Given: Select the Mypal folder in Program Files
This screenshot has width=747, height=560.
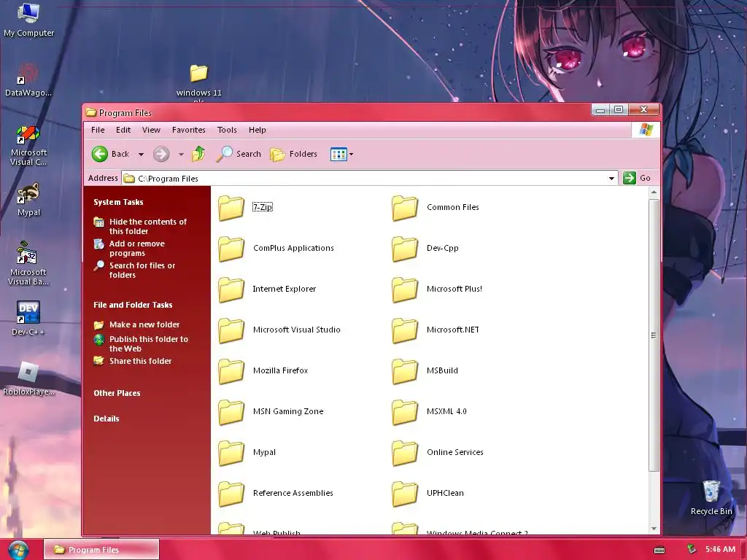Looking at the screenshot, I should point(247,453).
